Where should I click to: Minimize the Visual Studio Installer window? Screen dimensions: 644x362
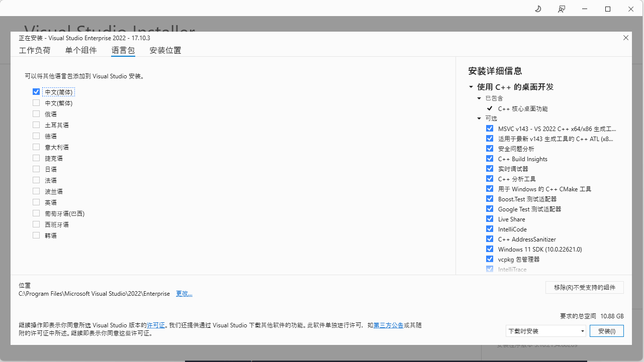click(x=585, y=9)
